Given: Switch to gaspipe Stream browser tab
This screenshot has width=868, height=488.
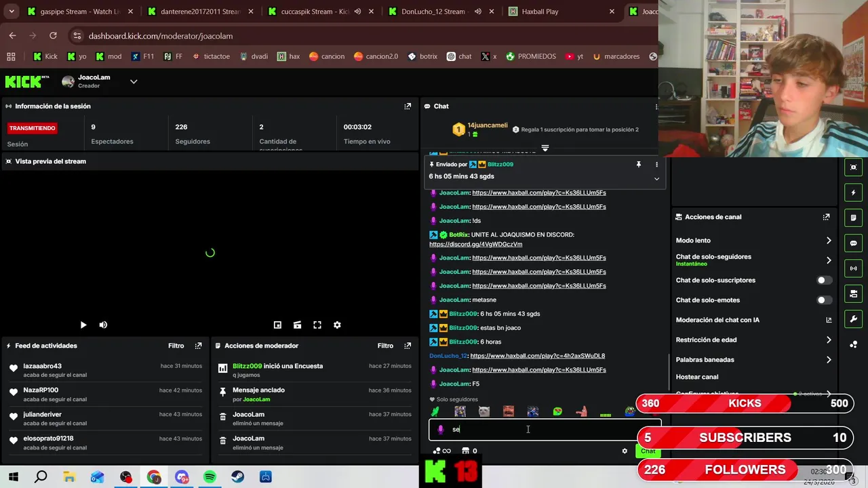Looking at the screenshot, I should pos(79,12).
